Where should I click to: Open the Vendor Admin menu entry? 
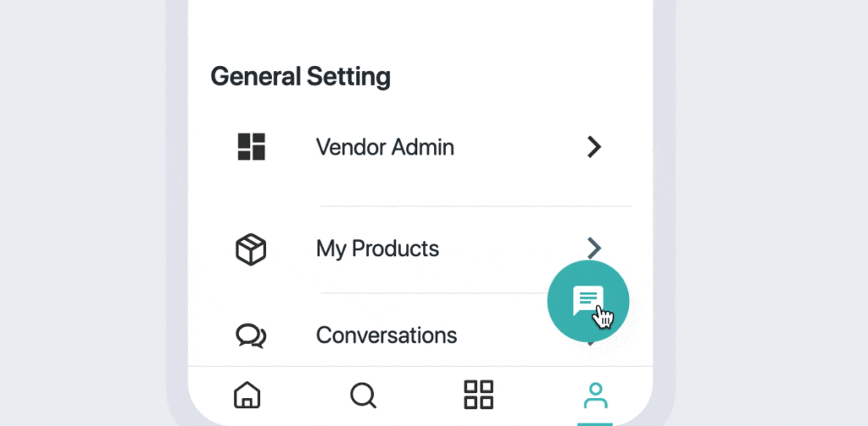tap(385, 147)
